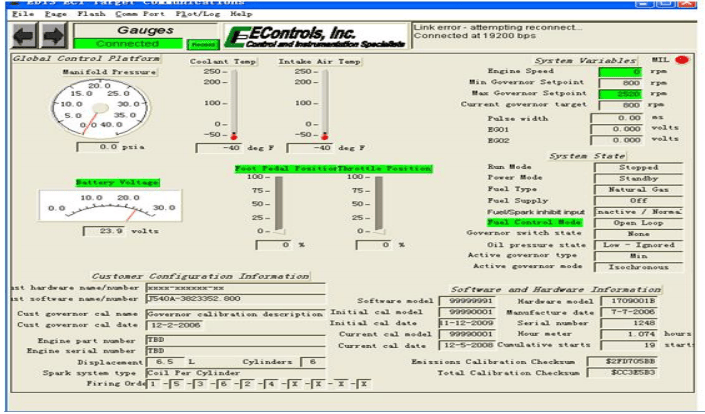Click the Engine serial number field
705x414 pixels.
(x=236, y=351)
